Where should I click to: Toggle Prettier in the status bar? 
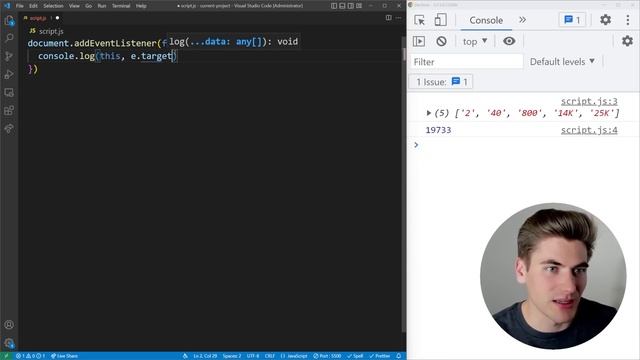[380, 356]
